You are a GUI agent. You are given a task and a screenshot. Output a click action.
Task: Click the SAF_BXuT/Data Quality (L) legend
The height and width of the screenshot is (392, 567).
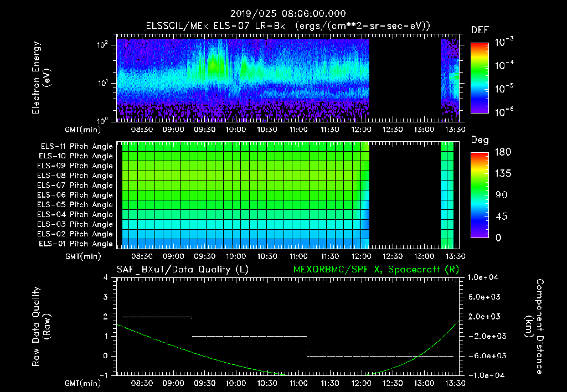click(183, 270)
